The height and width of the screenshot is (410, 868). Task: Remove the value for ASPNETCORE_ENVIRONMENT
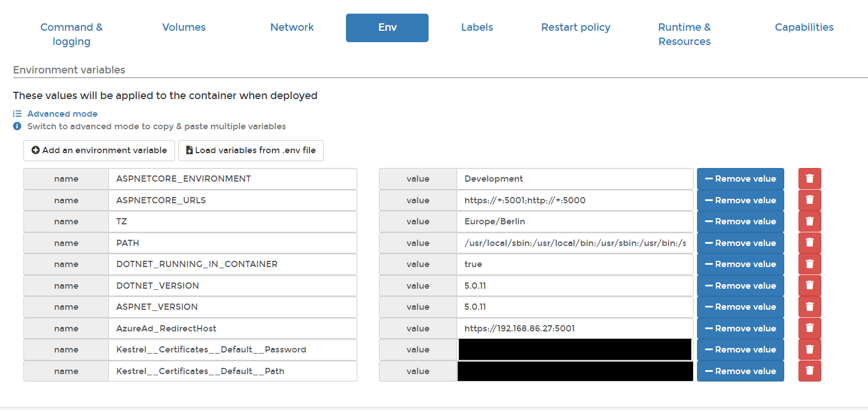point(740,178)
